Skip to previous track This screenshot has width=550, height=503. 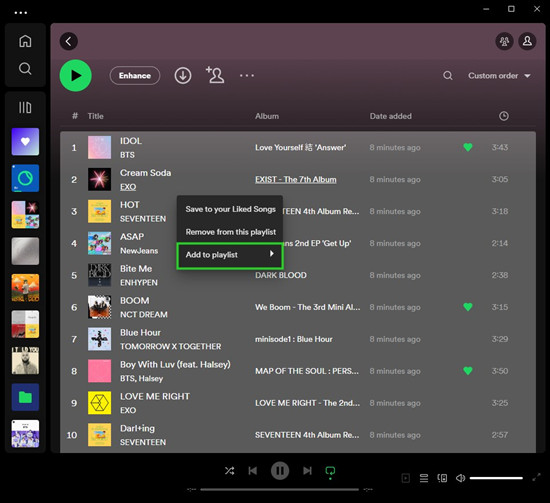tap(253, 471)
